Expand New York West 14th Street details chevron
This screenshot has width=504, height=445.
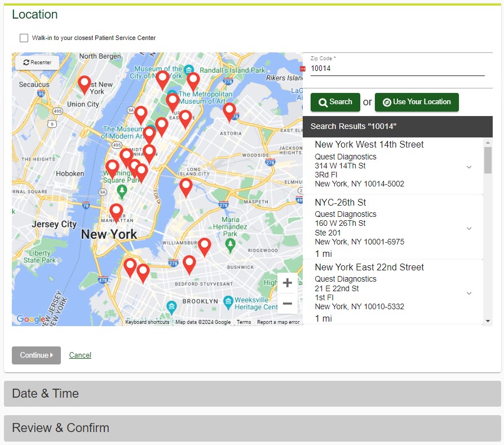tap(469, 167)
